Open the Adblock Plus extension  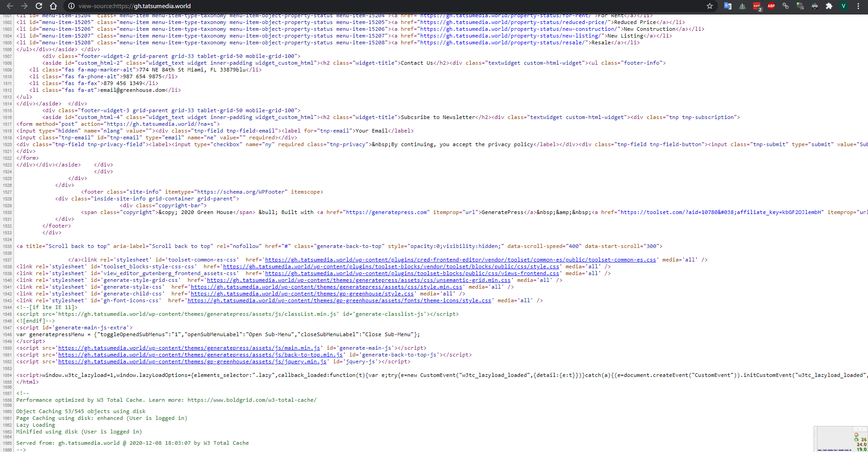point(772,6)
